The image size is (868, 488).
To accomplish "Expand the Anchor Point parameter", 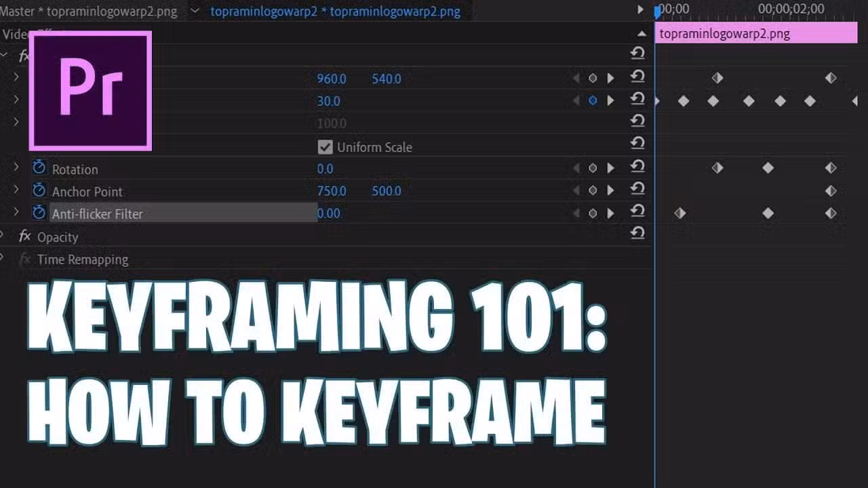I will (x=16, y=189).
